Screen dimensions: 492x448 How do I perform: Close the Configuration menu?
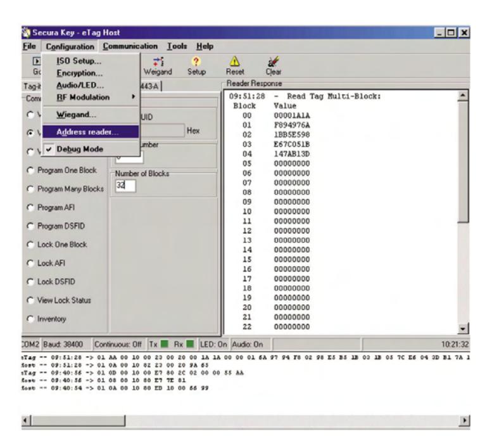click(x=70, y=46)
